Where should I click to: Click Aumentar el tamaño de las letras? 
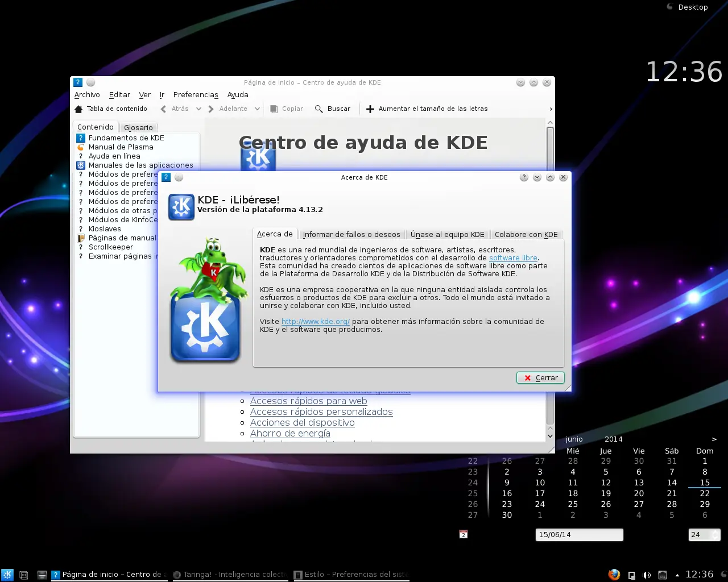pos(427,109)
